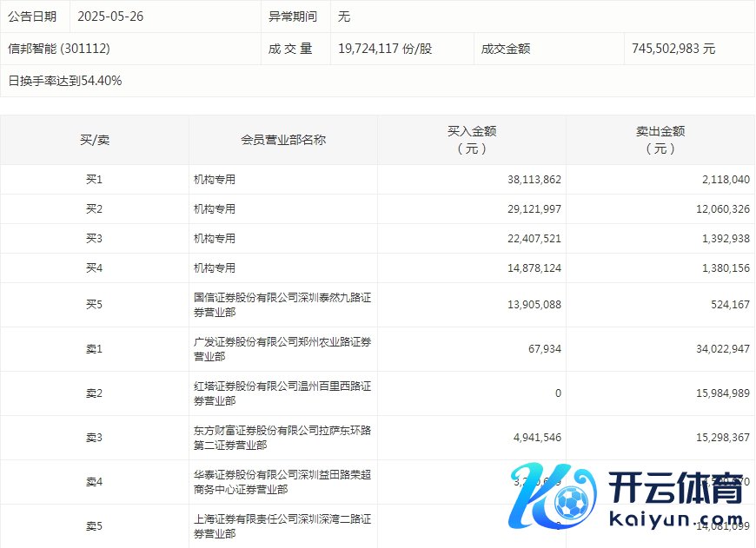The image size is (756, 548).
Task: Click 机构专用 in the 买2 row
Action: [x=215, y=209]
